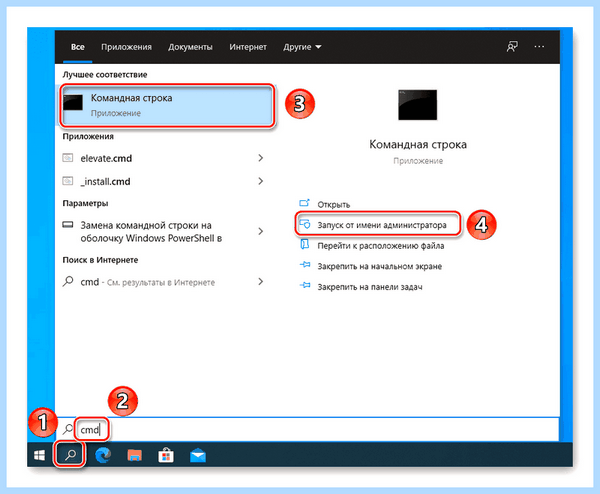Open the Windows Start menu button

[x=39, y=455]
